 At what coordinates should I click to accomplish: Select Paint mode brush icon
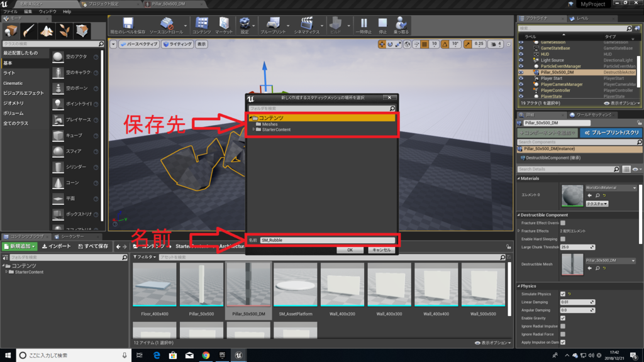pyautogui.click(x=28, y=31)
